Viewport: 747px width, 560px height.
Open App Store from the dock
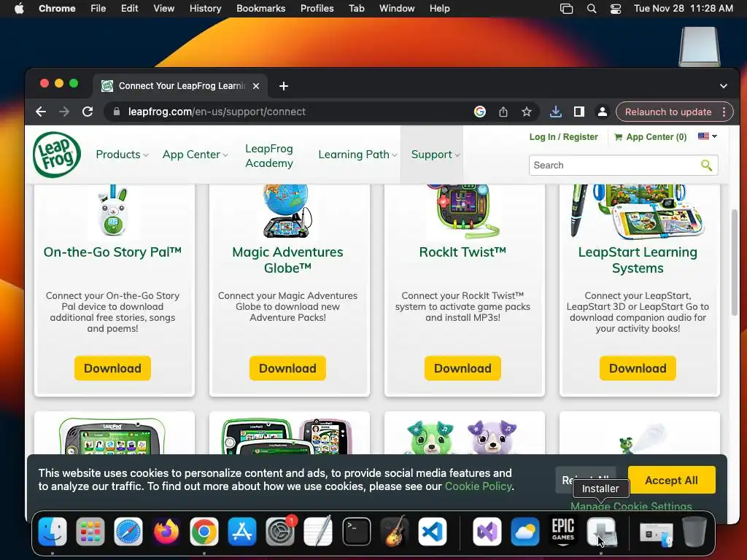click(242, 531)
